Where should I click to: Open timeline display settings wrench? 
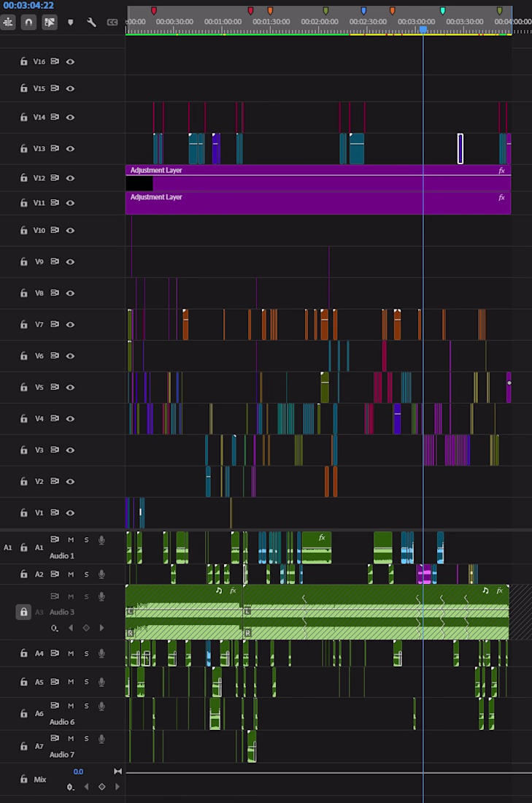[x=92, y=22]
